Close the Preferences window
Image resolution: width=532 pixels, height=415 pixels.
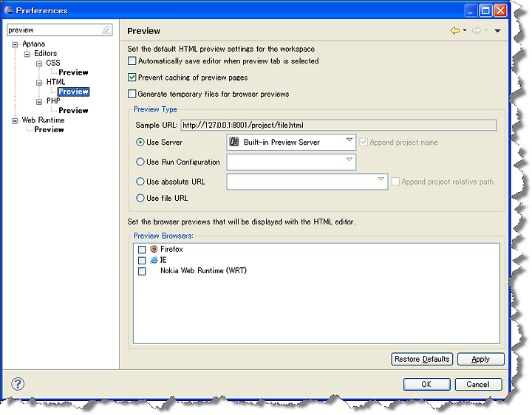[x=500, y=10]
